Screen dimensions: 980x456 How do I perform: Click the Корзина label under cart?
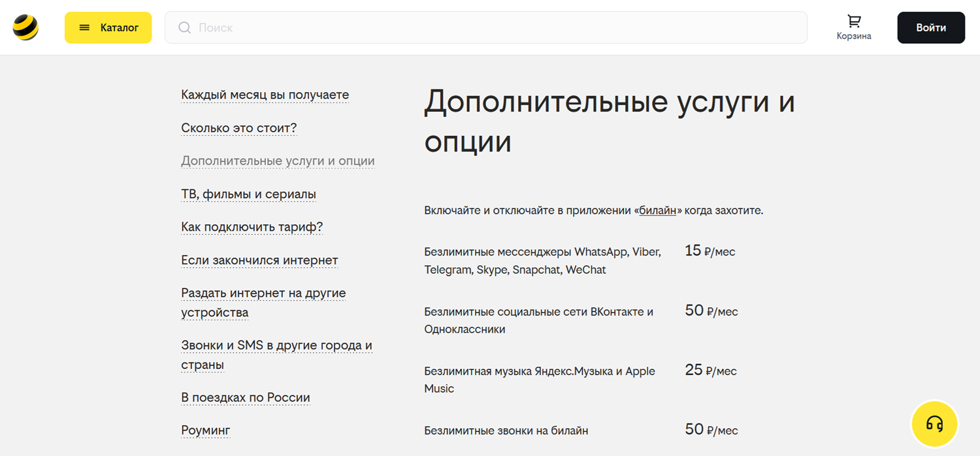(x=853, y=36)
